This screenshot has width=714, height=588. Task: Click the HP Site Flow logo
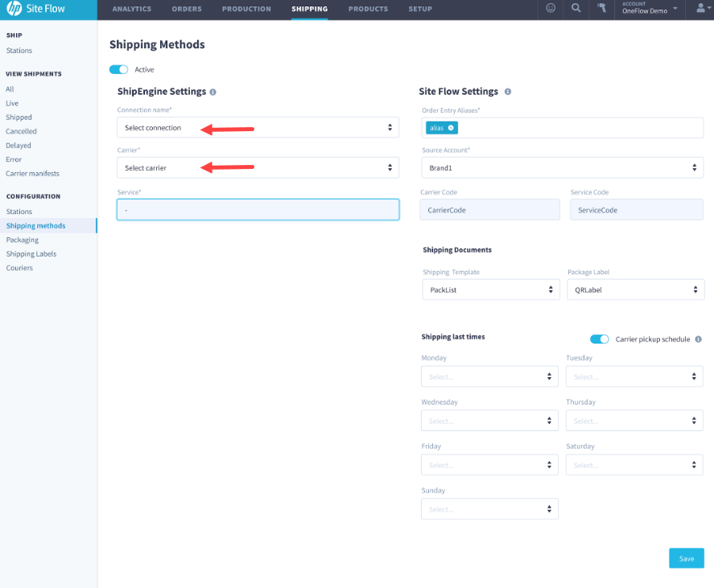tap(40, 9)
